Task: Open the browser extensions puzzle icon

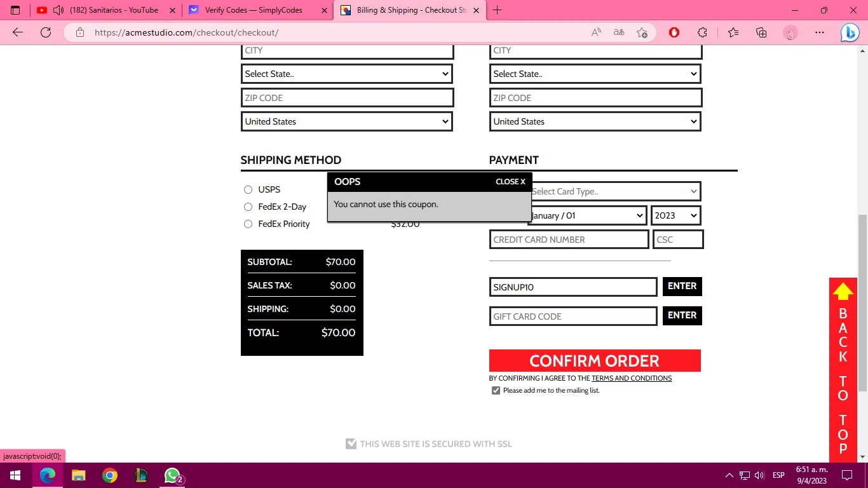Action: pos(702,32)
